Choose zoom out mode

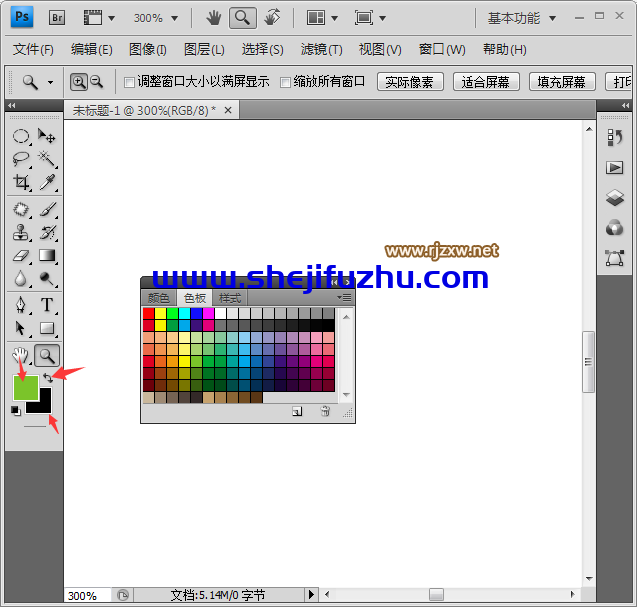[96, 82]
